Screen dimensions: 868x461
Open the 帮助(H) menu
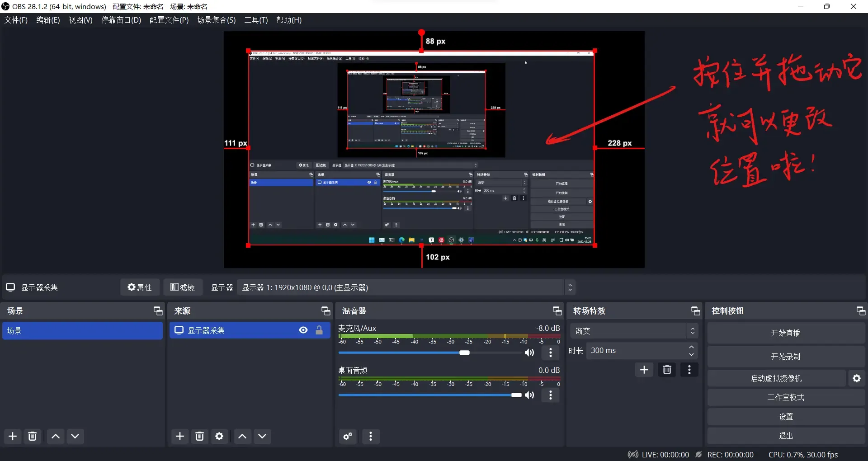(x=289, y=20)
